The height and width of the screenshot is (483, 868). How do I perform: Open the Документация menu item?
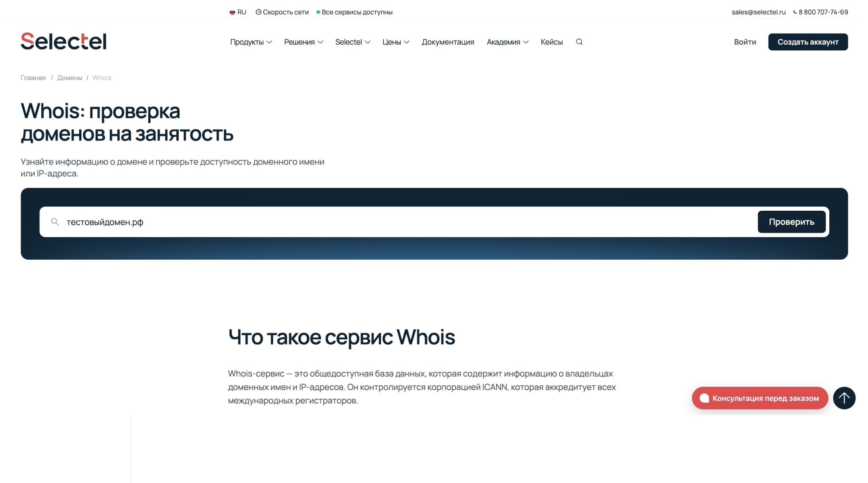(448, 42)
